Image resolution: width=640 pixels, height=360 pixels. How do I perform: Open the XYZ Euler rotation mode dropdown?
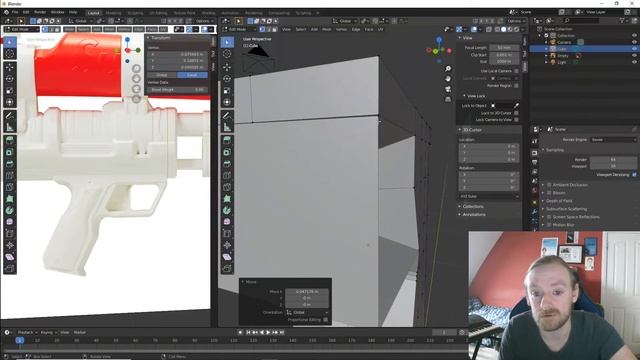coord(489,196)
